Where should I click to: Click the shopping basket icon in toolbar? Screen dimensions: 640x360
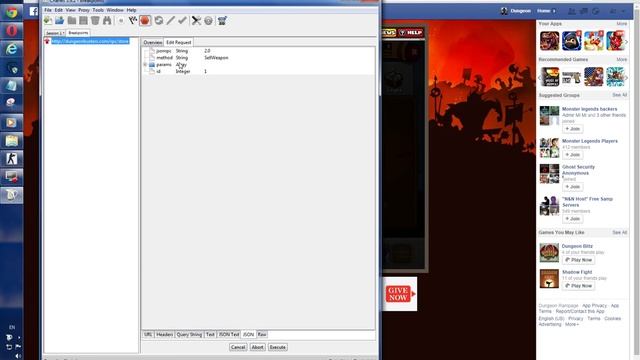coord(222,20)
